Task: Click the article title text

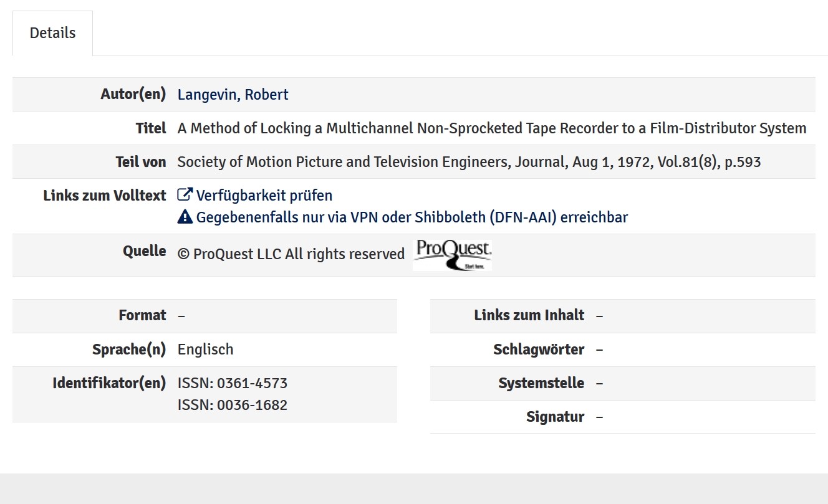Action: (491, 128)
